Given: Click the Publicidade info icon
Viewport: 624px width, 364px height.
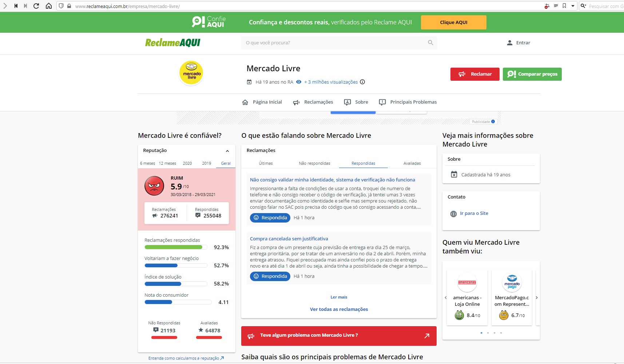Looking at the screenshot, I should click(x=493, y=121).
